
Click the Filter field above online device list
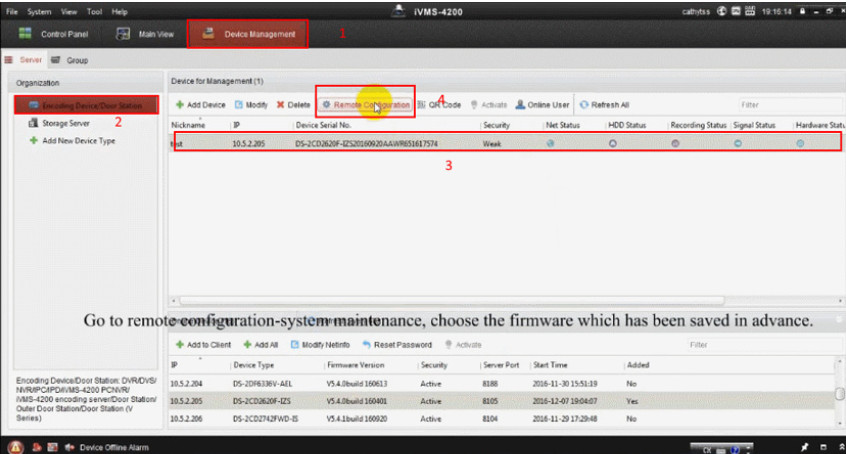[x=763, y=344]
